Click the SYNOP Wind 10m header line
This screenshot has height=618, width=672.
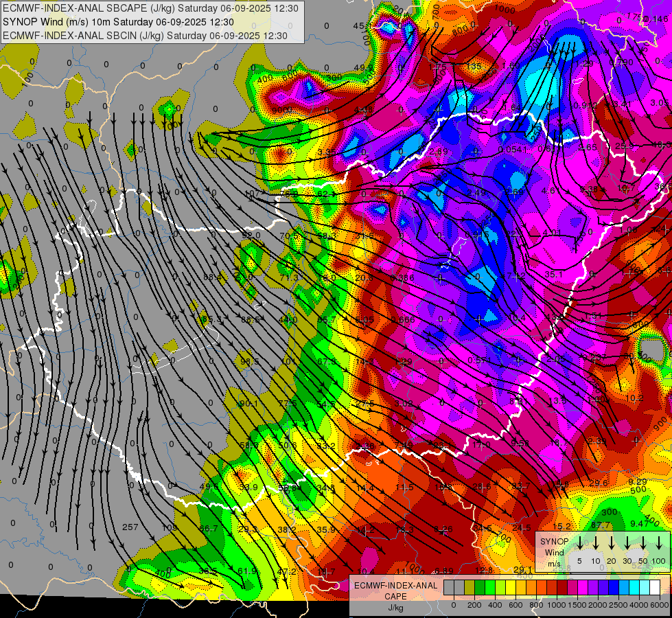[118, 22]
